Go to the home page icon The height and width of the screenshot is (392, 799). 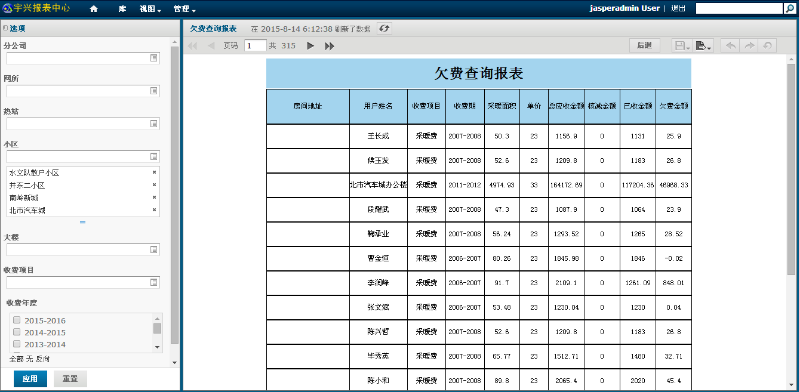click(x=94, y=9)
